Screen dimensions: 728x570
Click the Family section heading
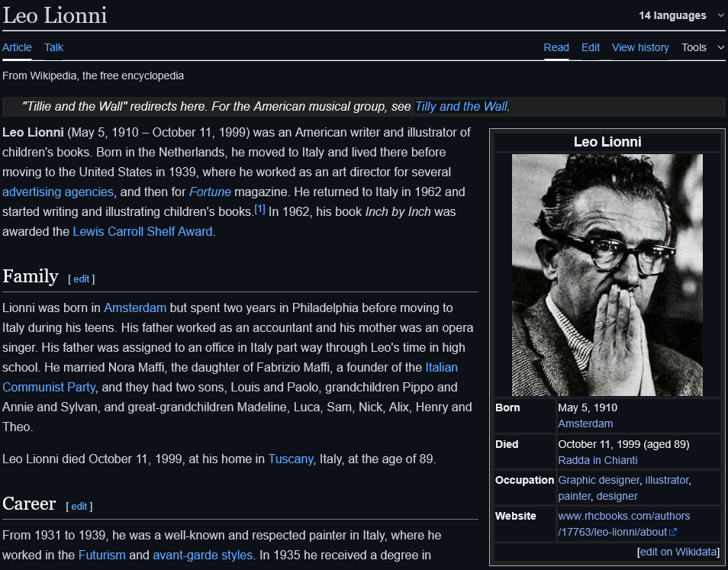(x=31, y=276)
